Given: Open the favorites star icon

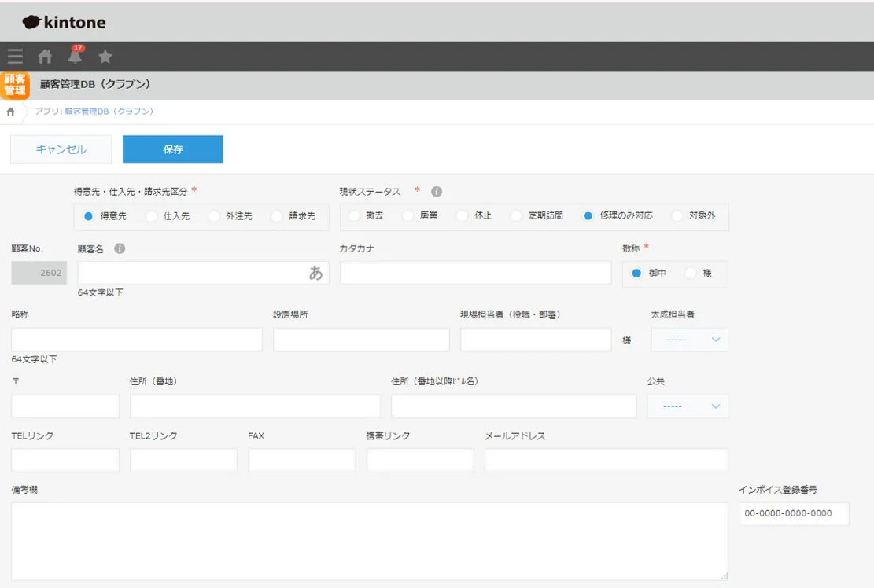Looking at the screenshot, I should [x=105, y=57].
